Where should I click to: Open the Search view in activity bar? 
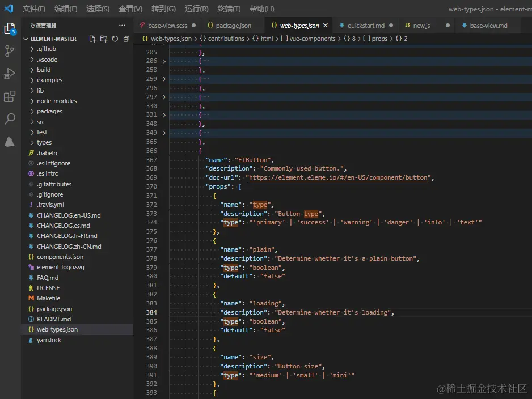point(10,119)
